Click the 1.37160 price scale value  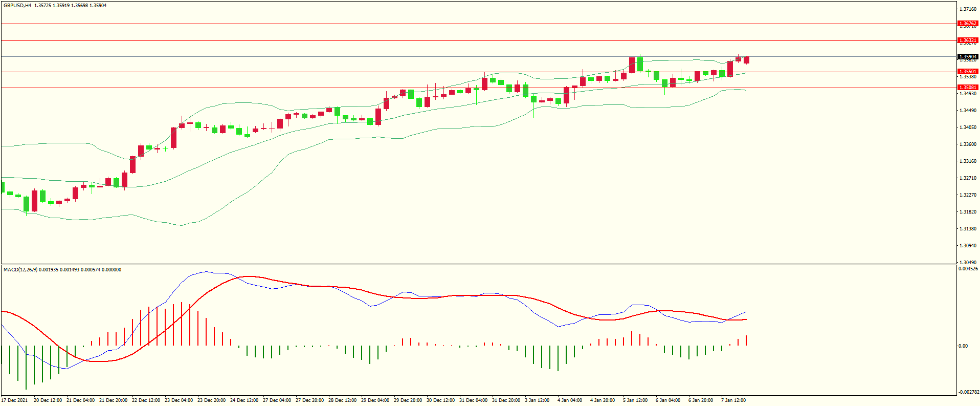pos(968,9)
